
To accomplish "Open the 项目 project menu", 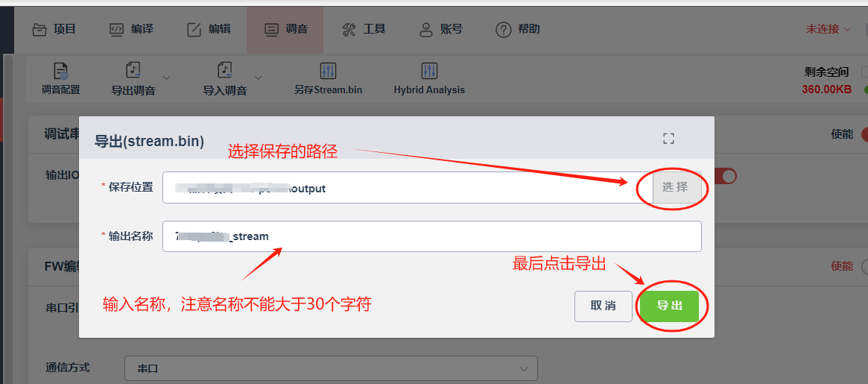I will [54, 29].
